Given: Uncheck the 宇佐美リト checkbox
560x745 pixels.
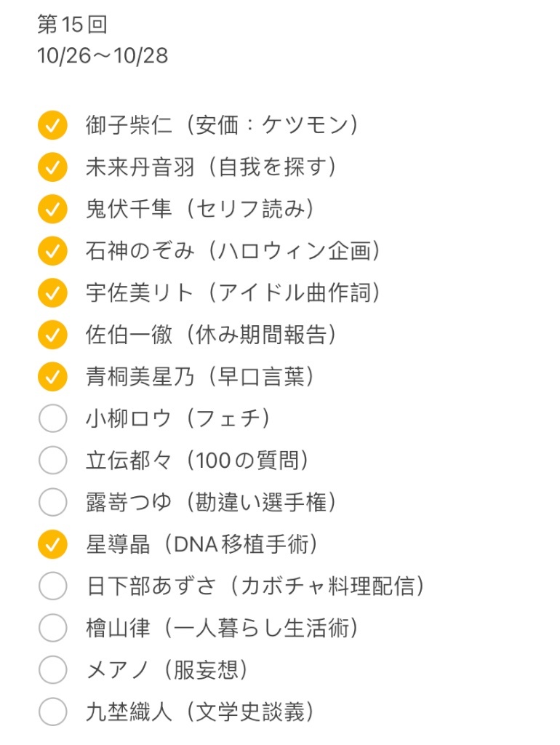Looking at the screenshot, I should coord(52,292).
